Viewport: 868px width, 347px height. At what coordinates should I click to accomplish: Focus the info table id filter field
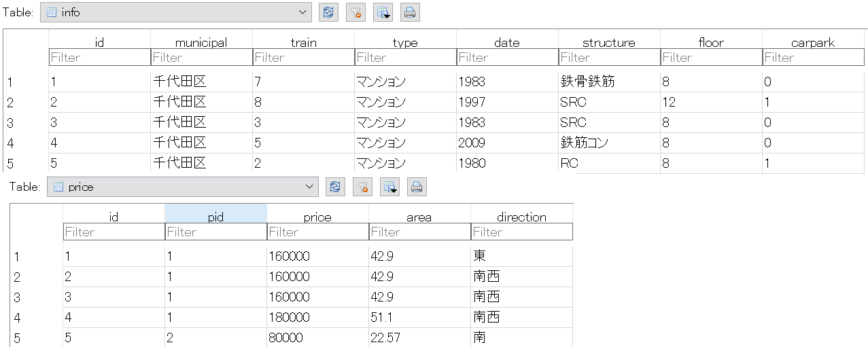[x=99, y=58]
